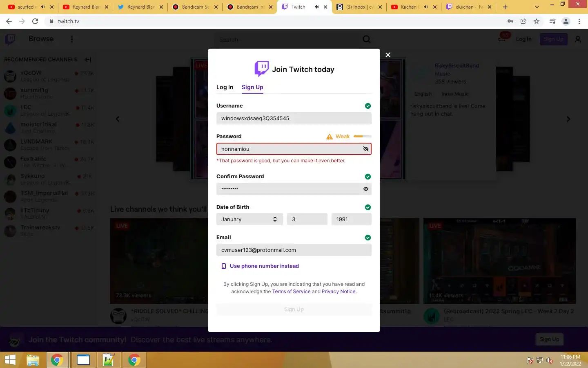The height and width of the screenshot is (368, 588).
Task: Open the Sykkuno channel in sidebar
Action: [x=49, y=179]
